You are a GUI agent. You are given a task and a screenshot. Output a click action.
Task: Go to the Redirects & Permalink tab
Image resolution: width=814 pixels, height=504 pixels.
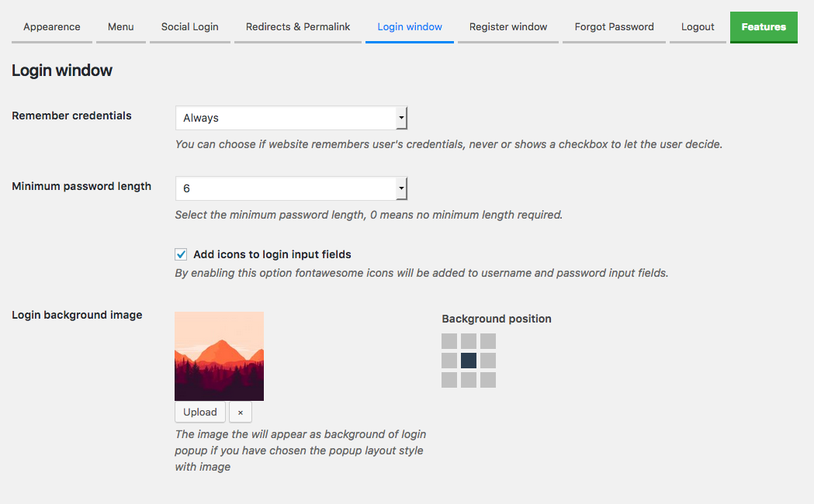click(x=298, y=27)
